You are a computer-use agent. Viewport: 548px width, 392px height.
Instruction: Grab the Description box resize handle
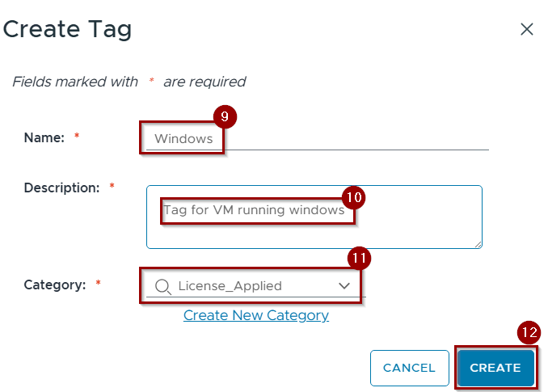[478, 243]
